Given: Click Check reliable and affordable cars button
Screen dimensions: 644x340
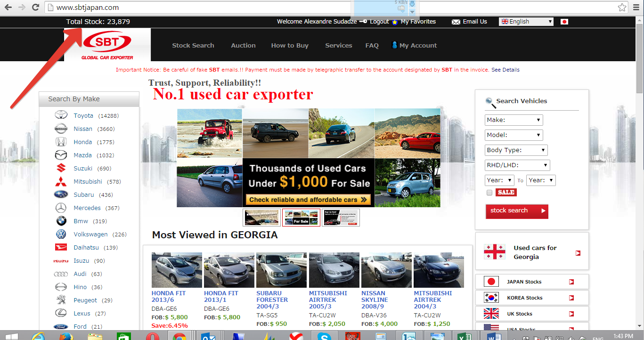Looking at the screenshot, I should point(308,200).
